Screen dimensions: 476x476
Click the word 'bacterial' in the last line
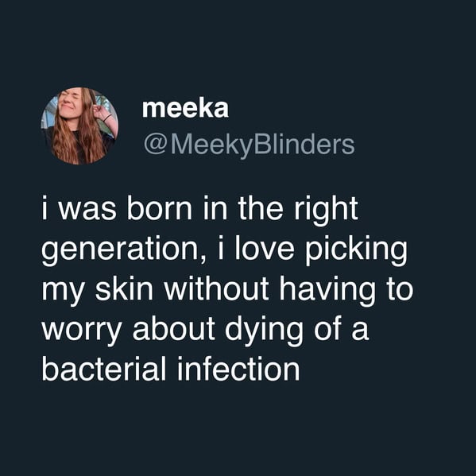pos(104,368)
